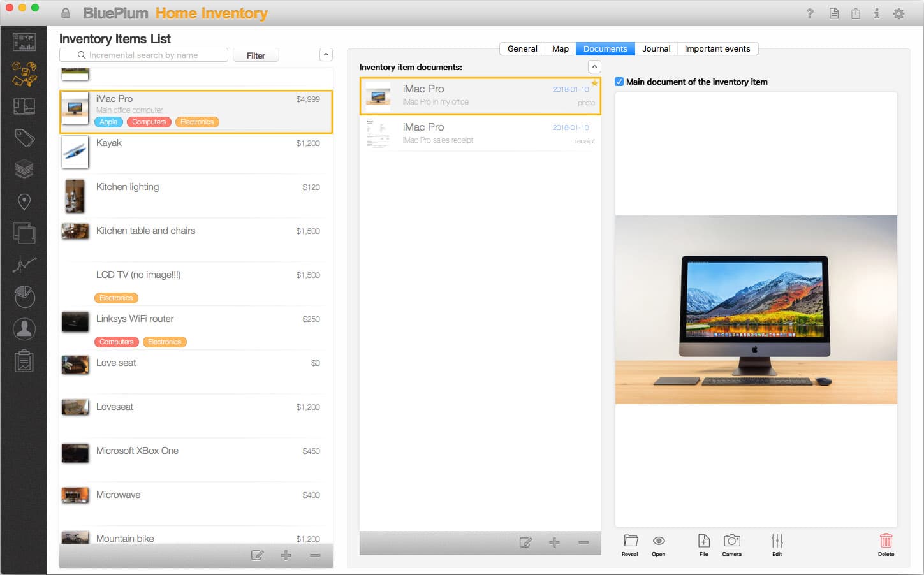The width and height of the screenshot is (924, 575).
Task: Toggle 'Main document of the inventory item' checkbox
Action: coord(619,82)
